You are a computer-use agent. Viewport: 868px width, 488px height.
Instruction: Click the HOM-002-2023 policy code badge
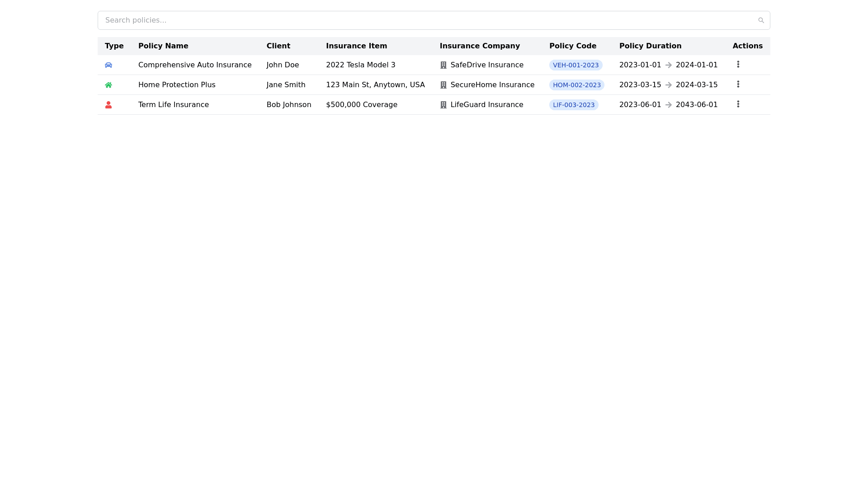[577, 84]
